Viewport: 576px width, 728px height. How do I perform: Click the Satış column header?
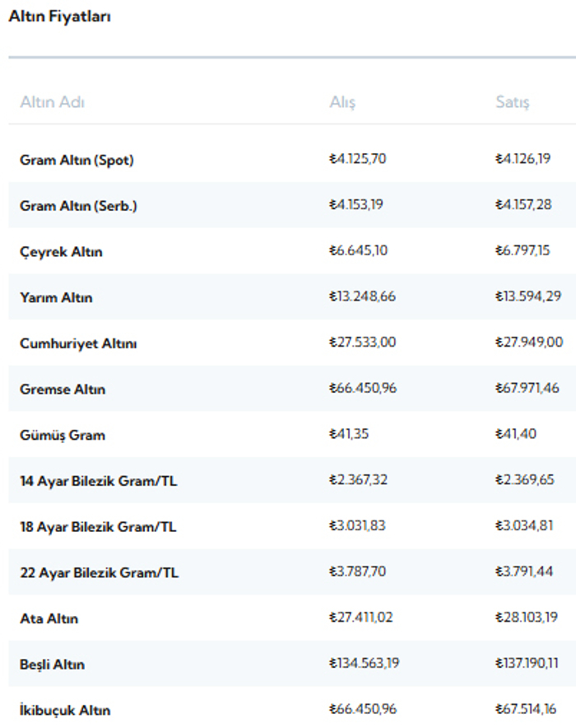[512, 102]
